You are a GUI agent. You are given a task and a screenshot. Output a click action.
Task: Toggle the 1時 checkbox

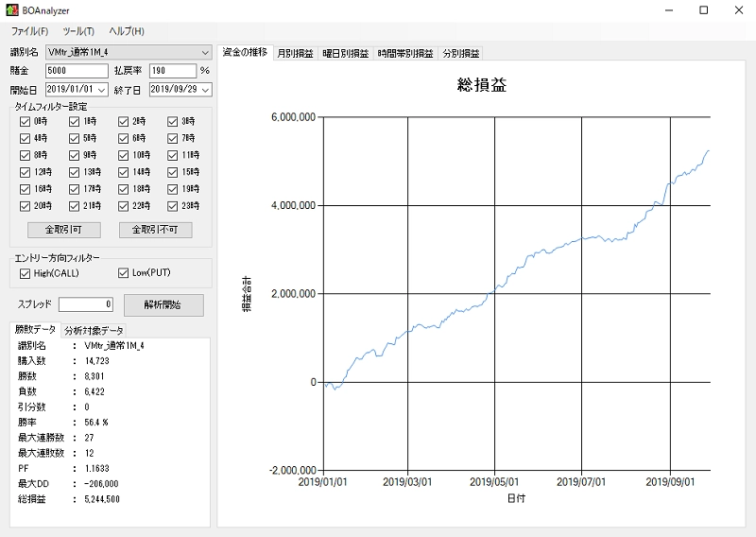tap(75, 122)
